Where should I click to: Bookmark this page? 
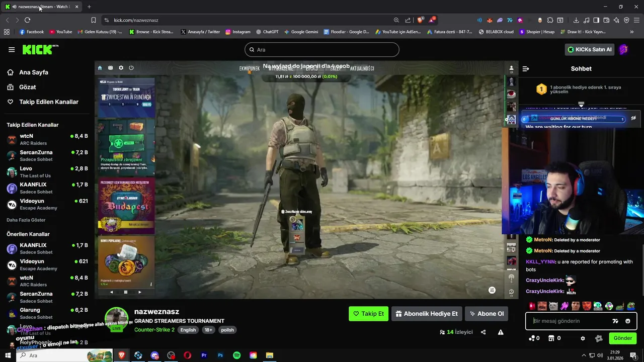[94, 20]
